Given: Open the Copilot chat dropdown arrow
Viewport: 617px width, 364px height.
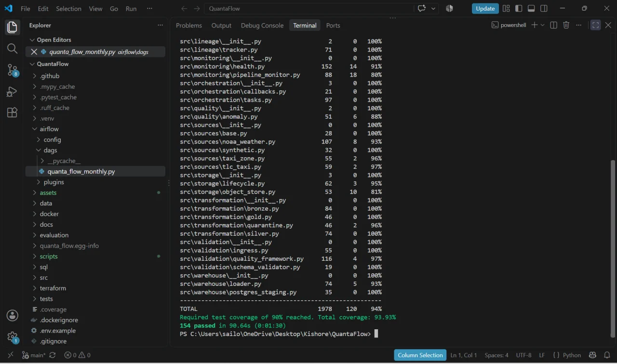Looking at the screenshot, I should [x=433, y=9].
